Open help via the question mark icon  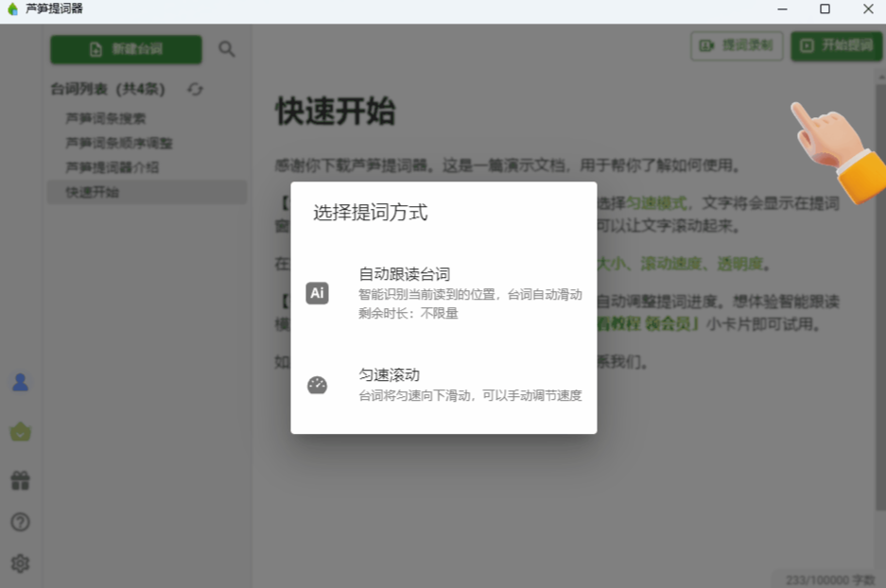[20, 522]
